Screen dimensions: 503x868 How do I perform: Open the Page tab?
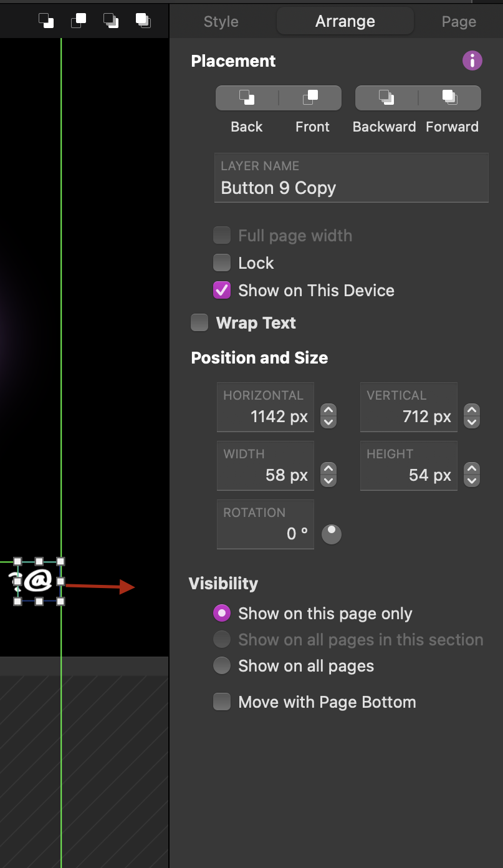(x=459, y=22)
